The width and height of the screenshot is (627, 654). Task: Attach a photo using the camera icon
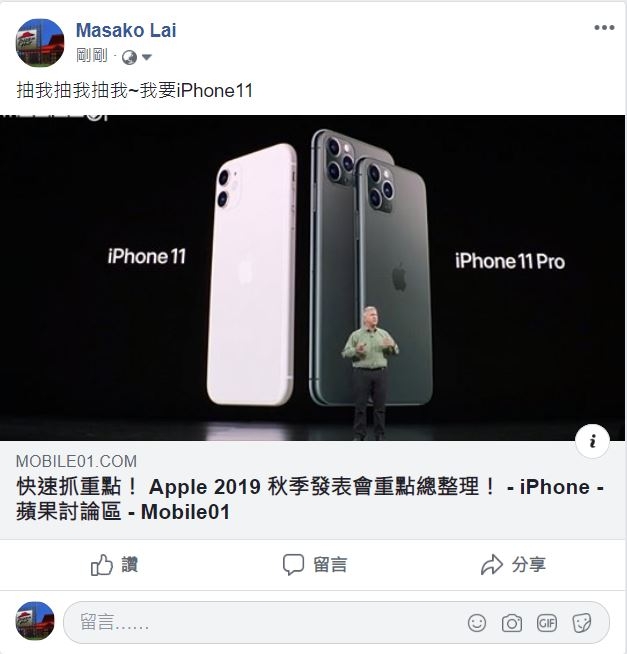[x=512, y=624]
